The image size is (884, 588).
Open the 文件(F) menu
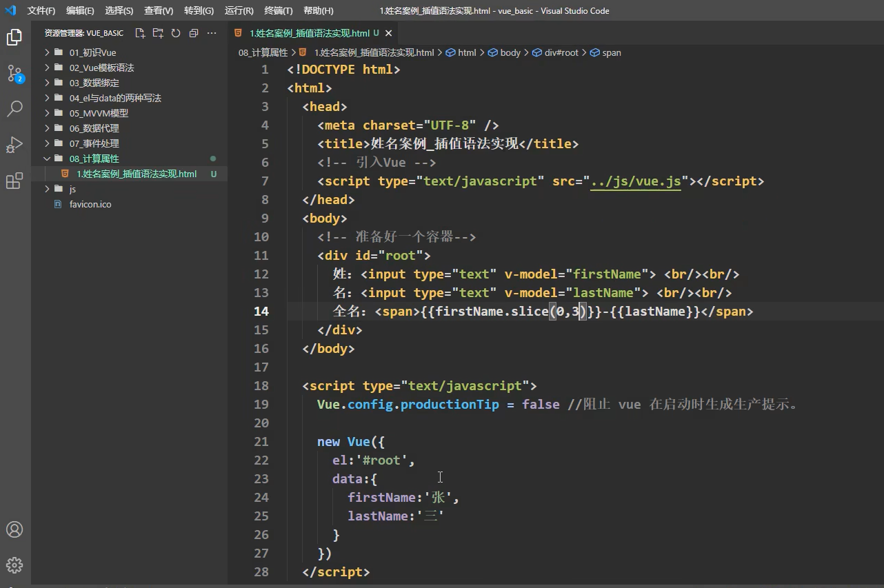[41, 11]
